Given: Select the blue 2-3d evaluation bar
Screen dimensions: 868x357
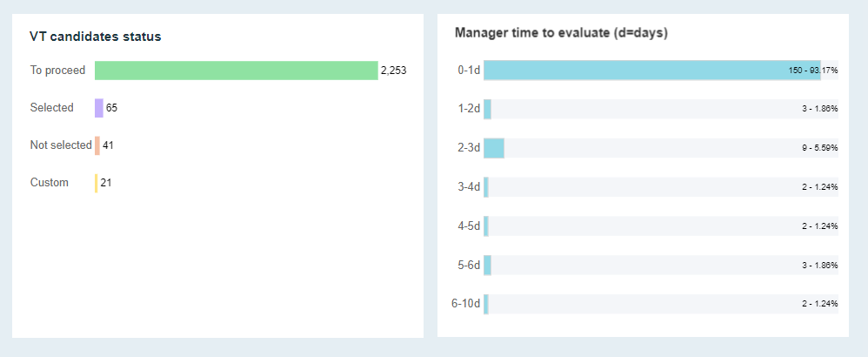Looking at the screenshot, I should coord(494,148).
